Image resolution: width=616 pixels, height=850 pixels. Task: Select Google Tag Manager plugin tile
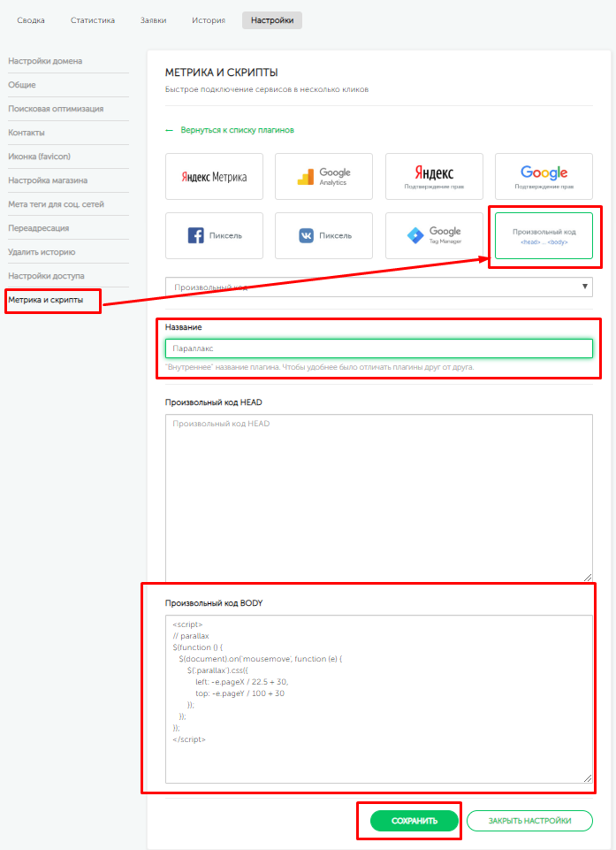tap(434, 235)
